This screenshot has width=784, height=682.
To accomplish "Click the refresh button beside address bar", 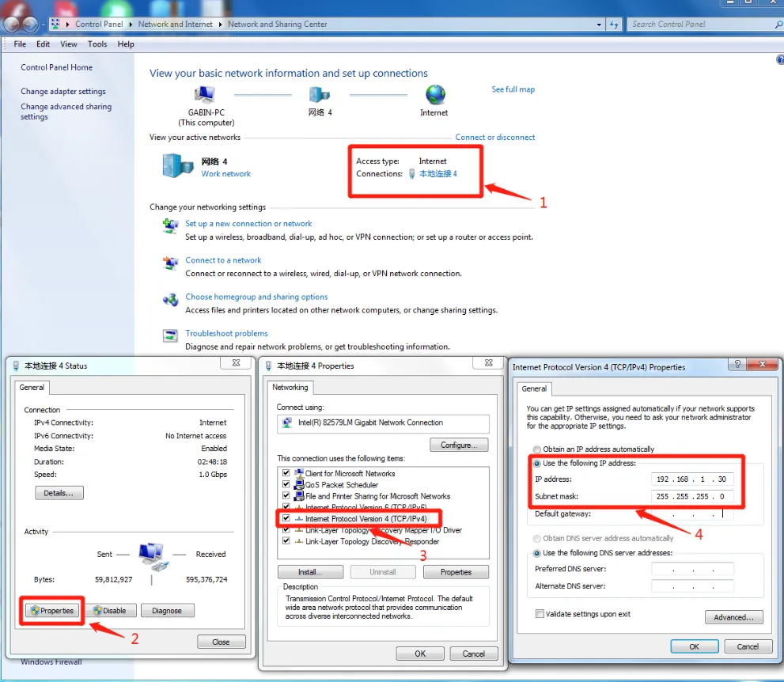I will pos(614,25).
